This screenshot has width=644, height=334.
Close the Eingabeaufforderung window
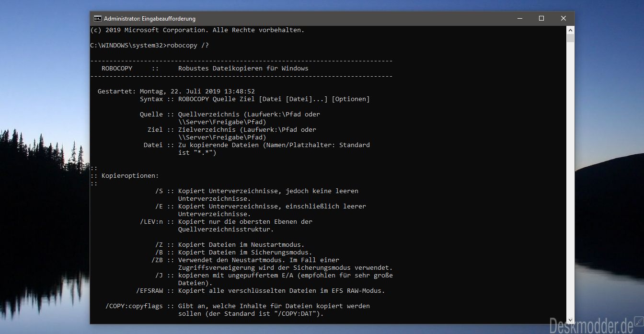coord(563,19)
